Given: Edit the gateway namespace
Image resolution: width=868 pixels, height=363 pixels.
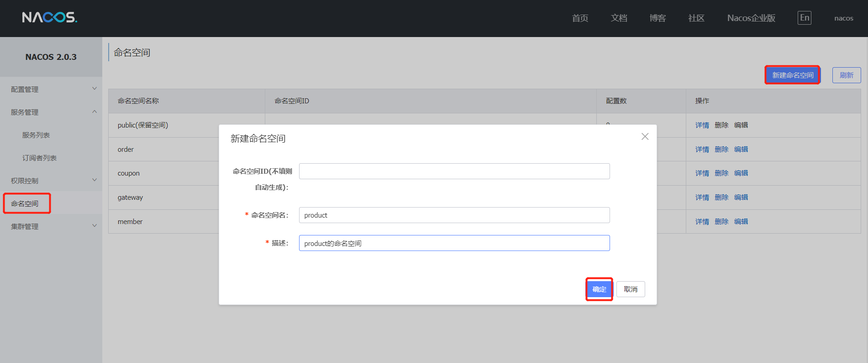Looking at the screenshot, I should coord(741,197).
